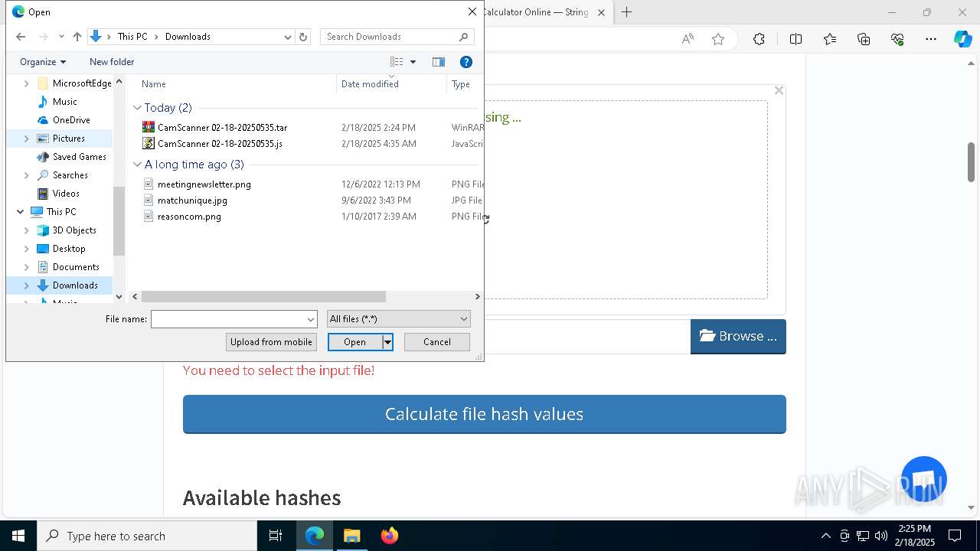The width and height of the screenshot is (980, 551).
Task: Select meetingnewsletter.png file
Action: 204,184
